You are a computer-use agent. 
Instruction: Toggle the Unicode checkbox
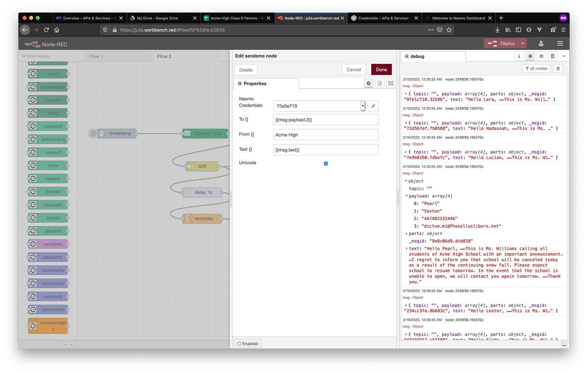[x=326, y=163]
